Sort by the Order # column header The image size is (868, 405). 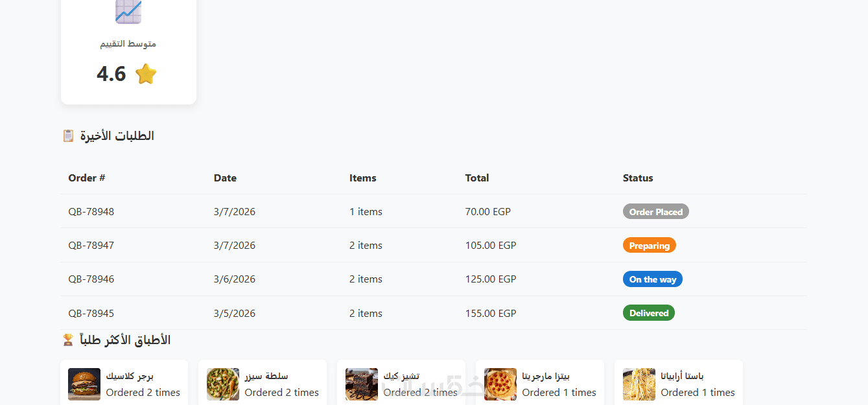(x=87, y=178)
